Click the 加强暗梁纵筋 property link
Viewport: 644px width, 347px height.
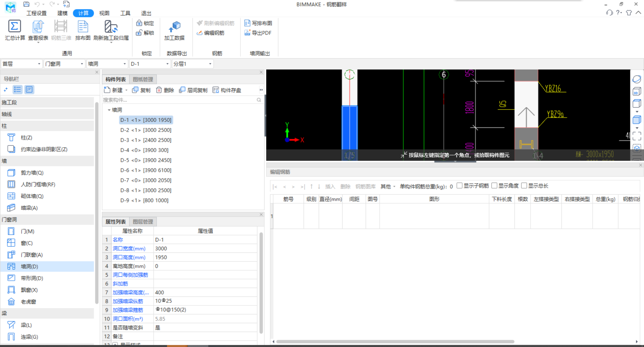(128, 301)
